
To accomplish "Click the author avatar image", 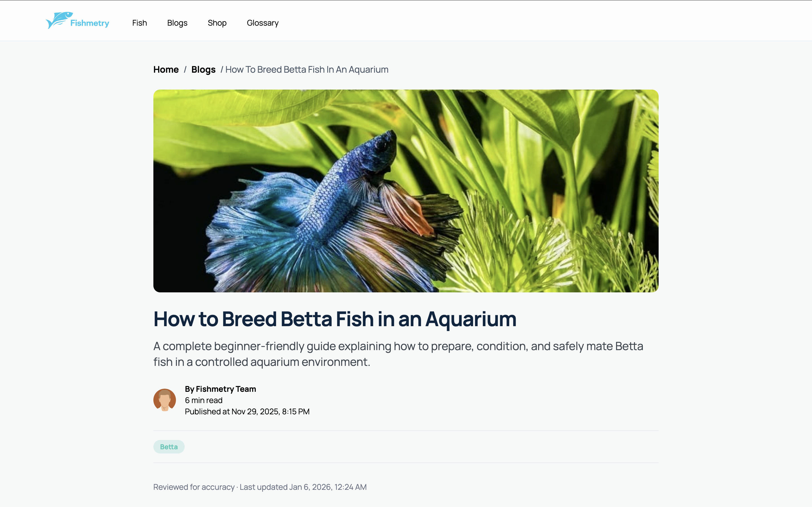I will pos(165,400).
